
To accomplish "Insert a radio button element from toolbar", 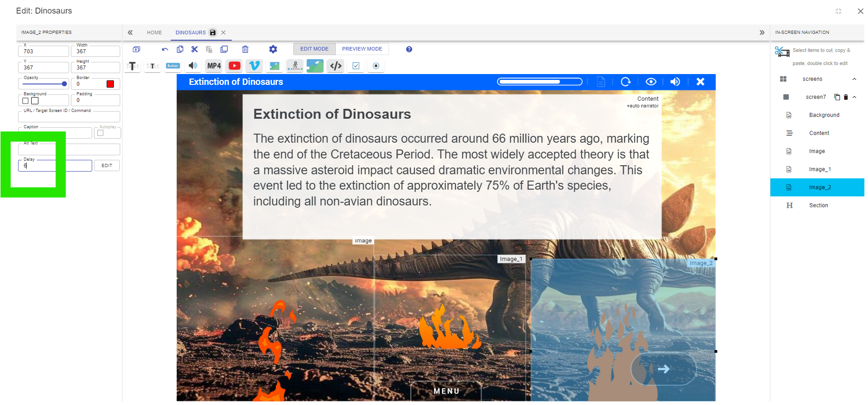I will tap(376, 66).
